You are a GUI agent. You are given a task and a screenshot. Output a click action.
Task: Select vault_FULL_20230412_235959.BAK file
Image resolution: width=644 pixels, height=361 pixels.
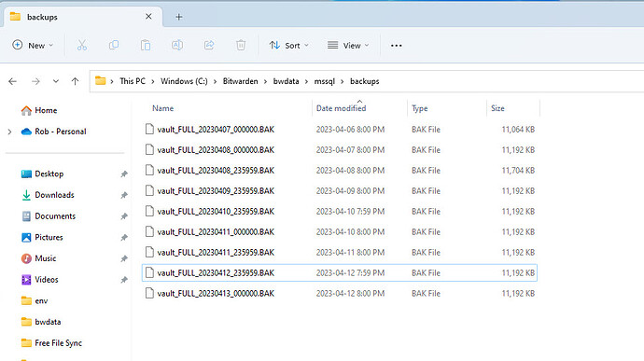pos(340,272)
